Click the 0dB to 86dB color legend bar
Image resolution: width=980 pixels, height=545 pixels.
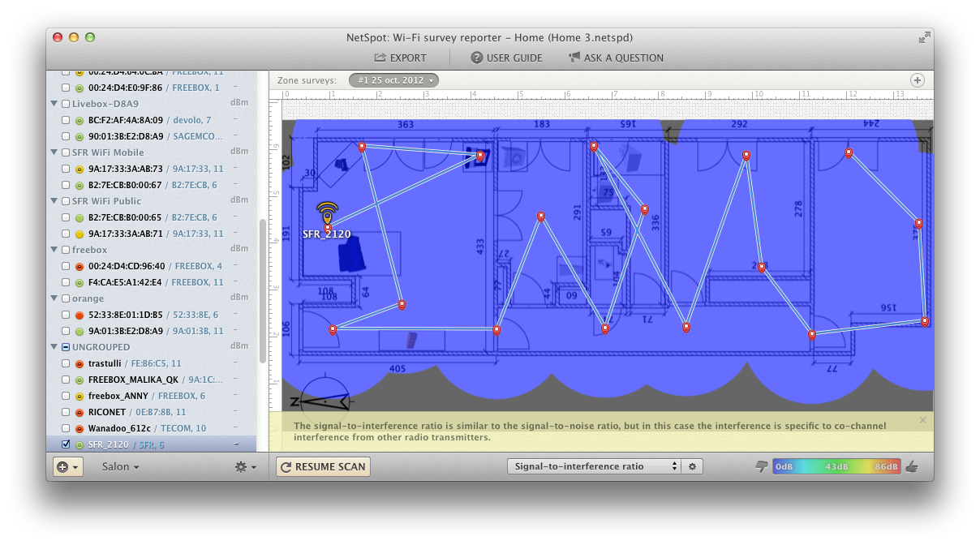tap(836, 466)
